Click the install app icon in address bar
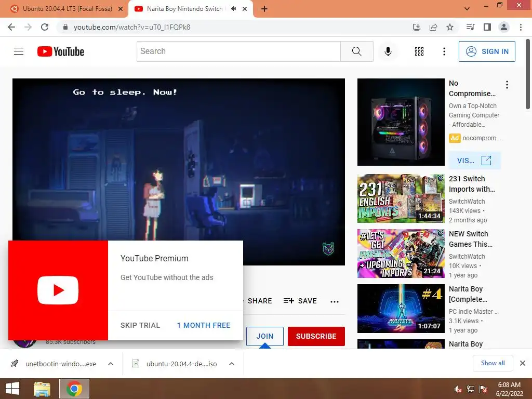Image resolution: width=532 pixels, height=399 pixels. pyautogui.click(x=416, y=27)
